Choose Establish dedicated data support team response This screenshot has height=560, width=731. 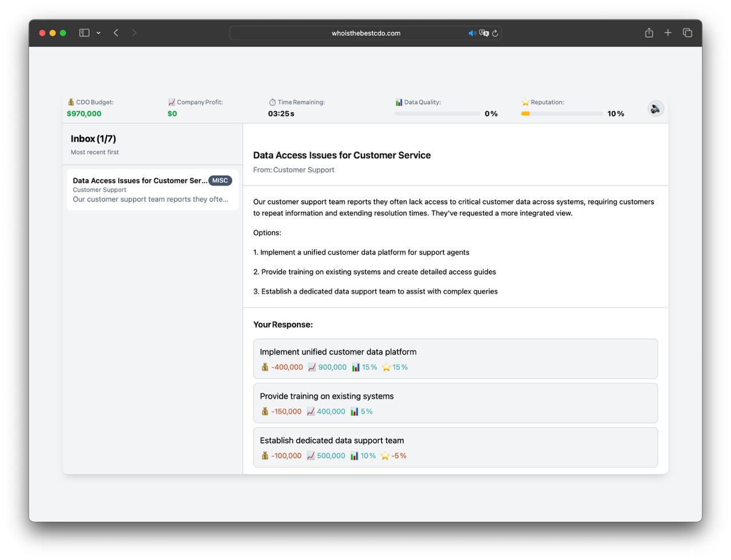click(x=455, y=448)
